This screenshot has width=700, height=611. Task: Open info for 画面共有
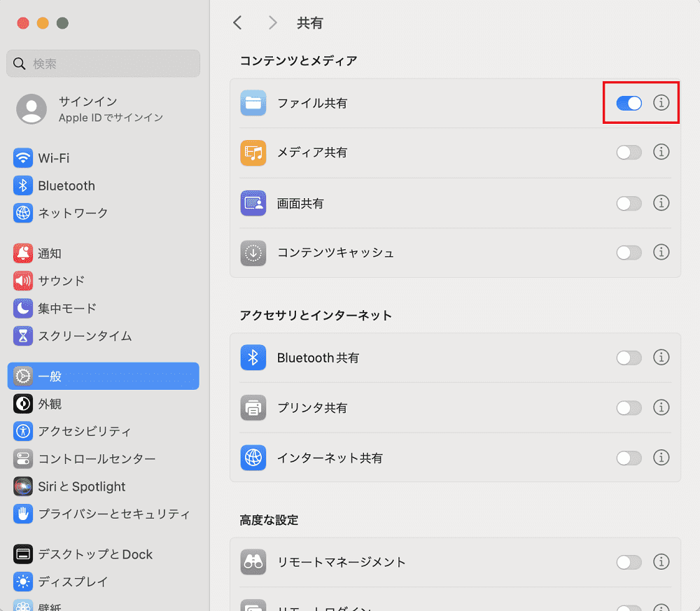pos(661,203)
